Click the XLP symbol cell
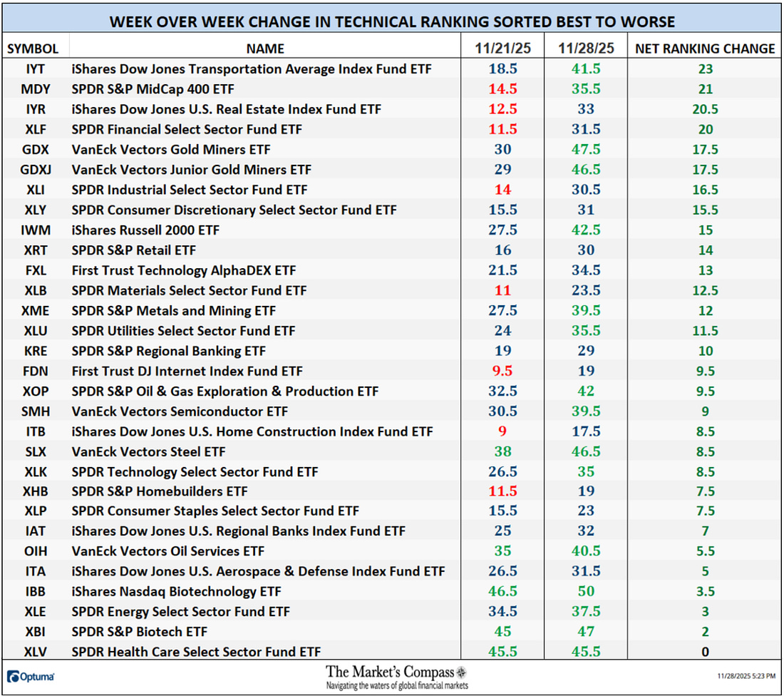This screenshot has width=784, height=696. pos(36,511)
